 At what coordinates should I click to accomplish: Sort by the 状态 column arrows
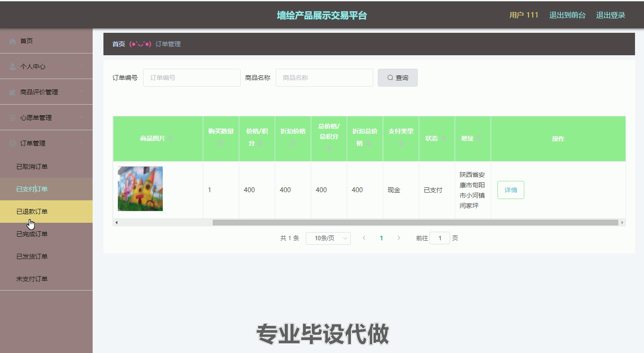(443, 139)
